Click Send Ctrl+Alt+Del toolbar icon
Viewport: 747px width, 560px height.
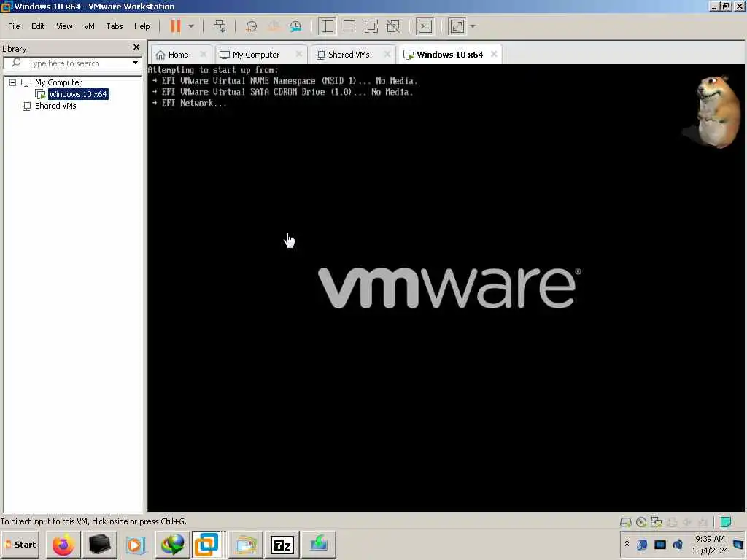pyautogui.click(x=220, y=26)
